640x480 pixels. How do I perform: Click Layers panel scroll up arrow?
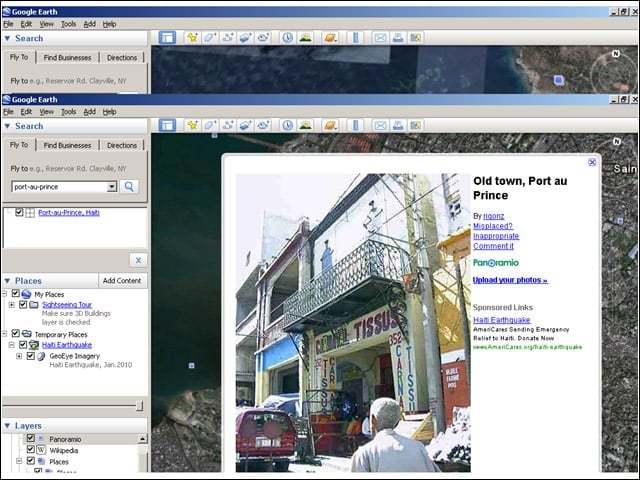point(142,439)
